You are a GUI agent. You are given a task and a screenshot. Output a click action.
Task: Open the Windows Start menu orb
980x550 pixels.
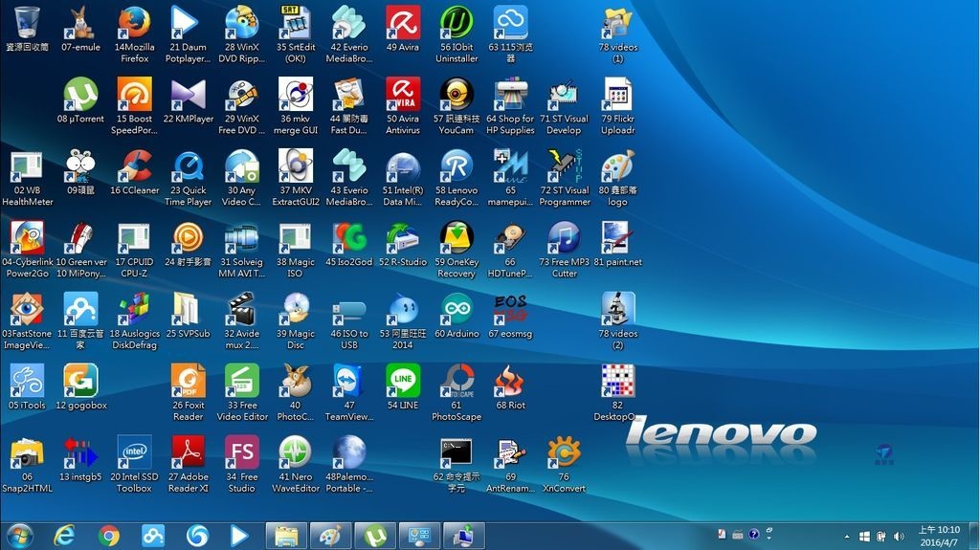pos(19,536)
